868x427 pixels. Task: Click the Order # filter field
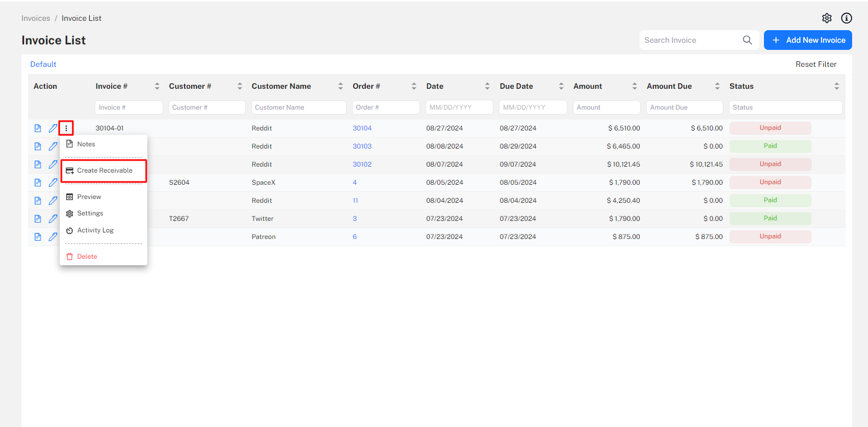386,107
